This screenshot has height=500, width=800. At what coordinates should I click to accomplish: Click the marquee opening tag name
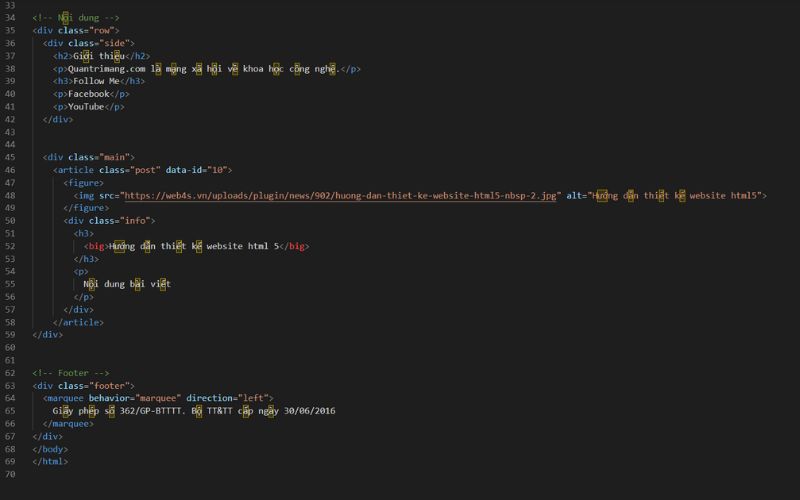67,398
